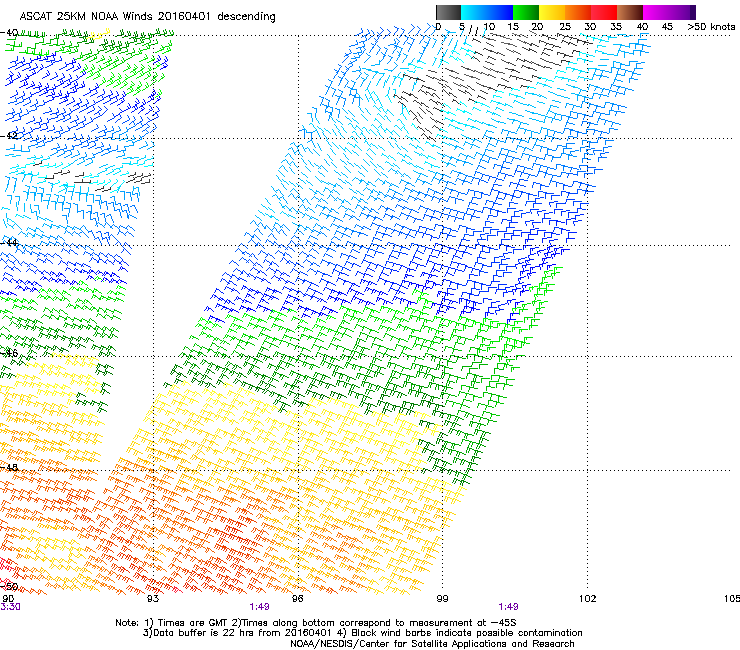This screenshot has height=650, width=740.
Task: Click the 1:49 time label between 99 and 102
Action: (x=508, y=607)
